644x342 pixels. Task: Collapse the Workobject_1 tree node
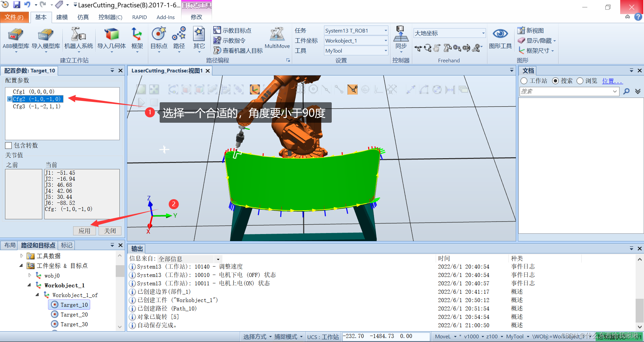click(x=29, y=285)
